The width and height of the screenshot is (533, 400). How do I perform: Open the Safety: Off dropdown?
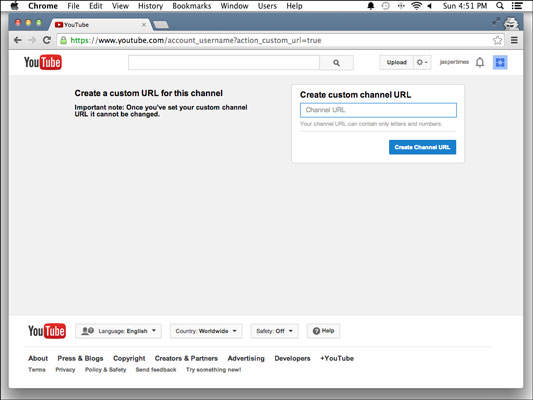pyautogui.click(x=274, y=331)
